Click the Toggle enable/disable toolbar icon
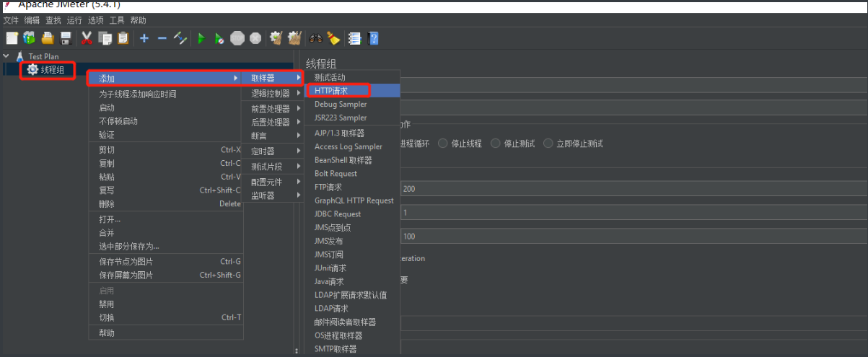This screenshot has height=357, width=868. [x=180, y=38]
